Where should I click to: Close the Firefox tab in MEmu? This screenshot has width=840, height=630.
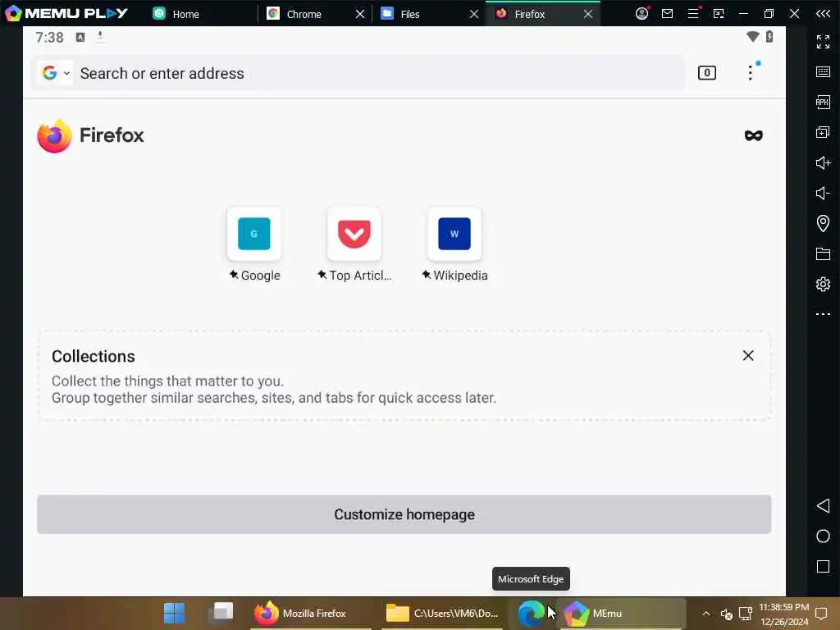(587, 14)
